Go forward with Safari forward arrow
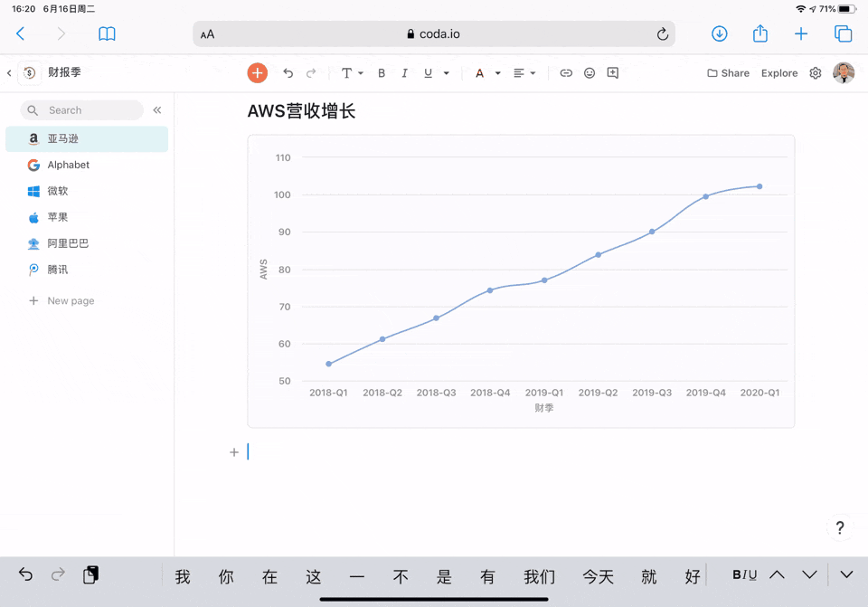 pos(61,33)
